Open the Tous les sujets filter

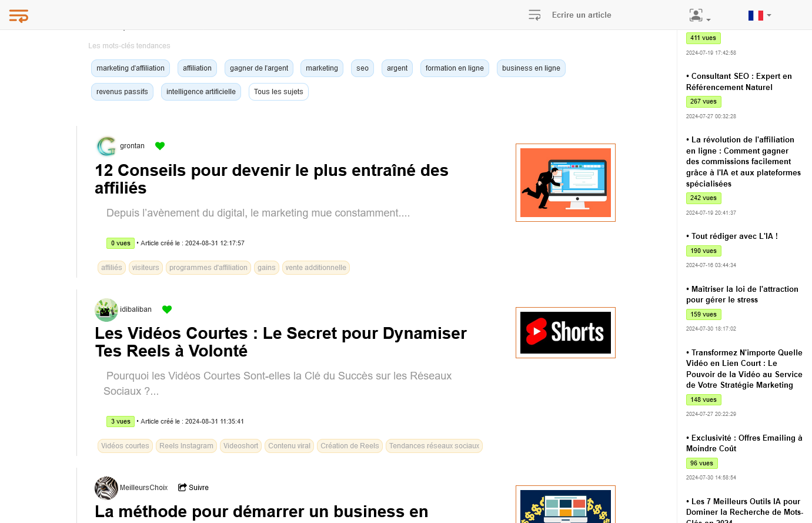click(278, 92)
